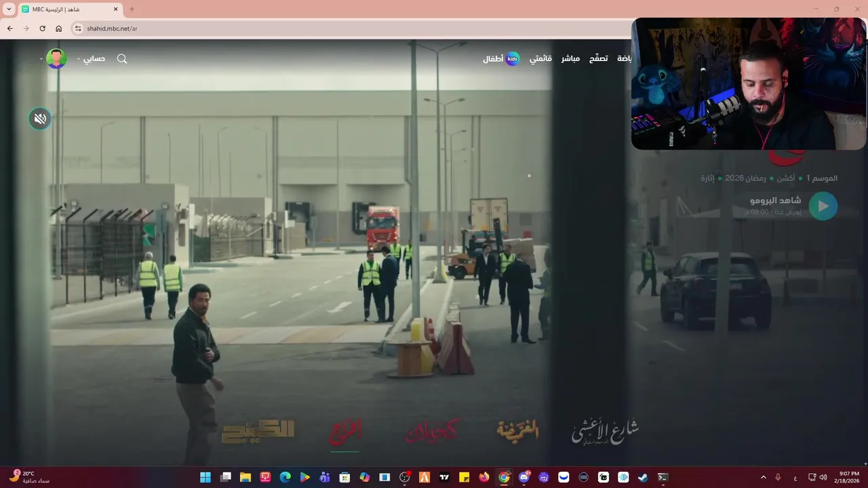This screenshot has height=488, width=868.
Task: Open Steam from the taskbar
Action: 643,477
